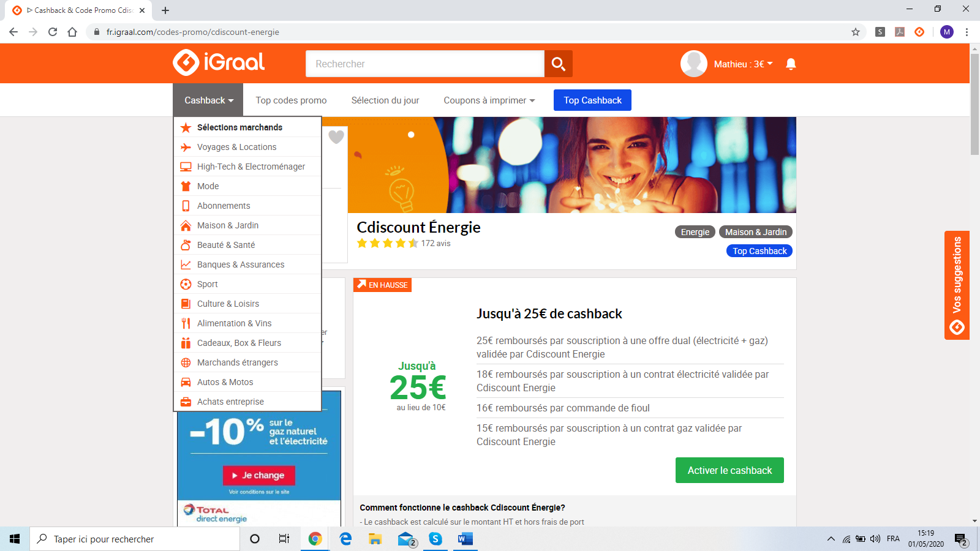Go back to previous page
The height and width of the screenshot is (551, 980).
click(13, 32)
